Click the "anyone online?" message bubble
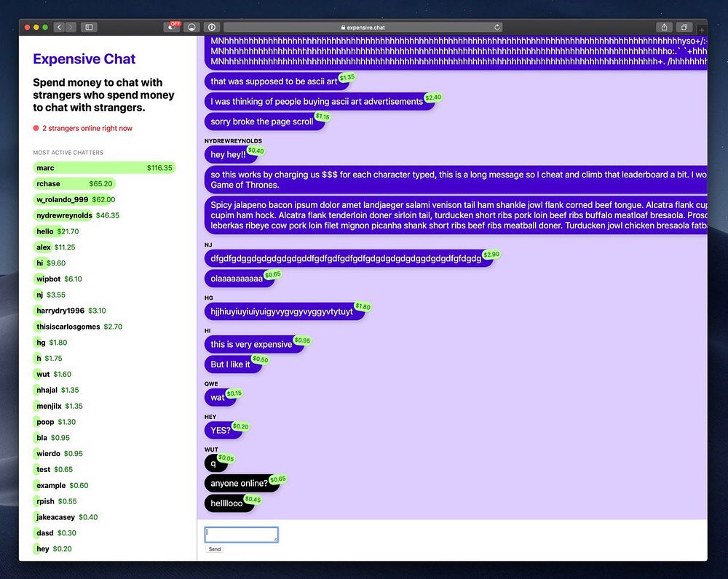Screen dimensions: 728x579 [242, 483]
